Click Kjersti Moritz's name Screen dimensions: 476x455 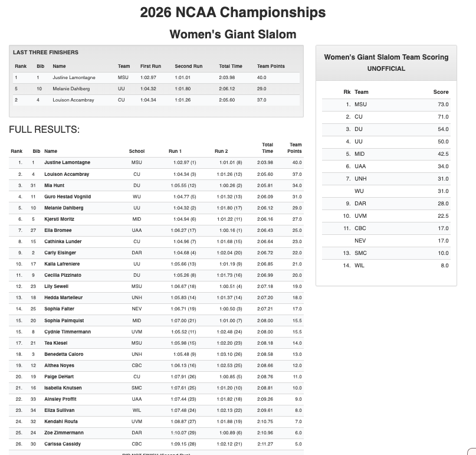[x=60, y=220]
